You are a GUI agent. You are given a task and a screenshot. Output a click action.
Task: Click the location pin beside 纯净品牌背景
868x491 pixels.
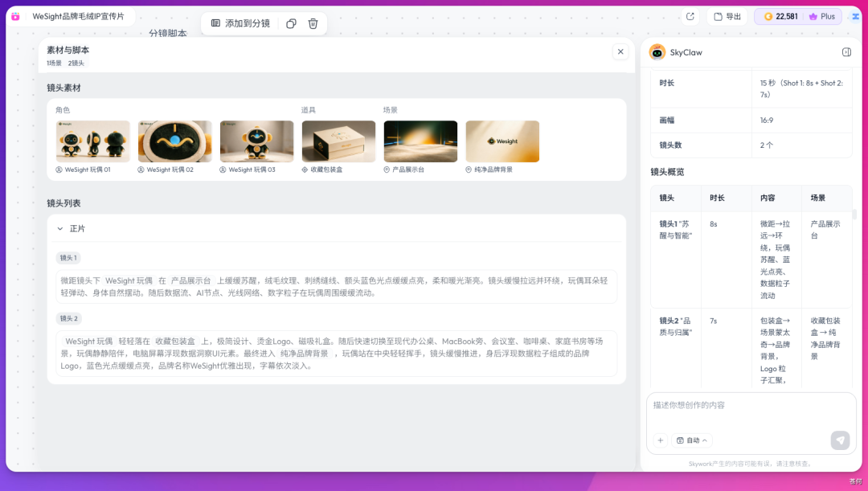(x=469, y=170)
